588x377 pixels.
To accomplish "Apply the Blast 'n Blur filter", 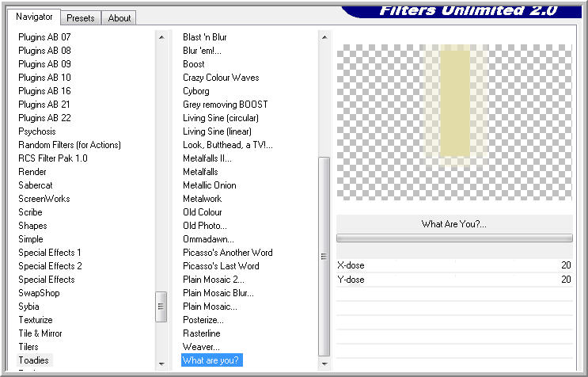I will (x=205, y=37).
